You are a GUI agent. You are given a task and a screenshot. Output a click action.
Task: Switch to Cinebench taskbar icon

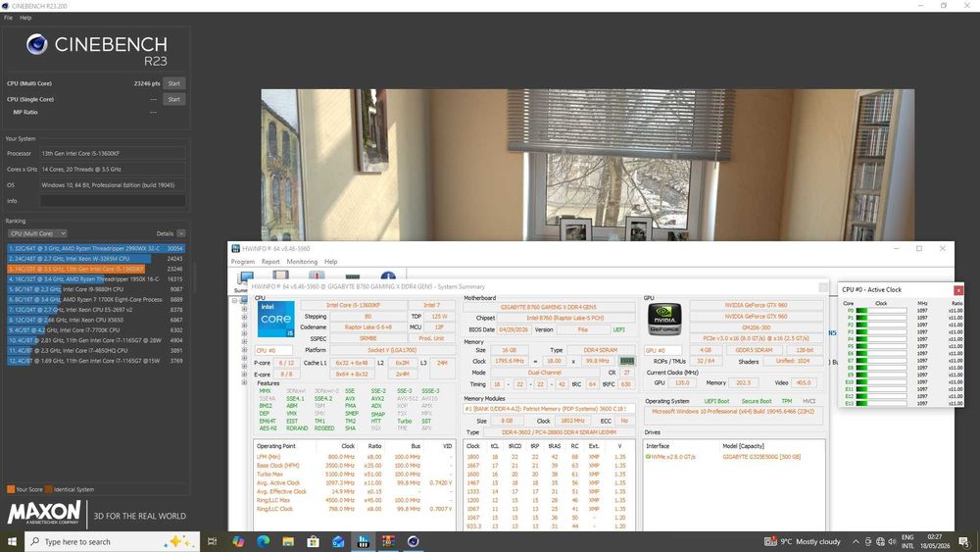click(x=414, y=541)
